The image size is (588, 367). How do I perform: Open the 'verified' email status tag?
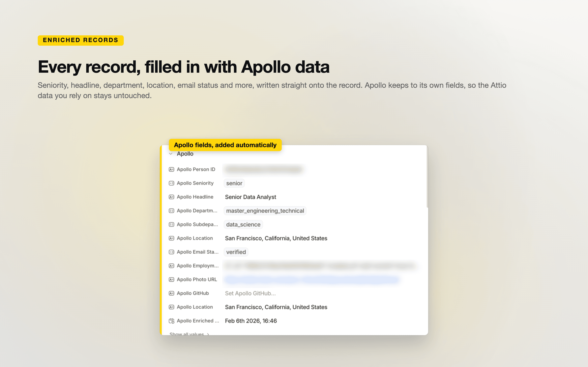coord(236,252)
